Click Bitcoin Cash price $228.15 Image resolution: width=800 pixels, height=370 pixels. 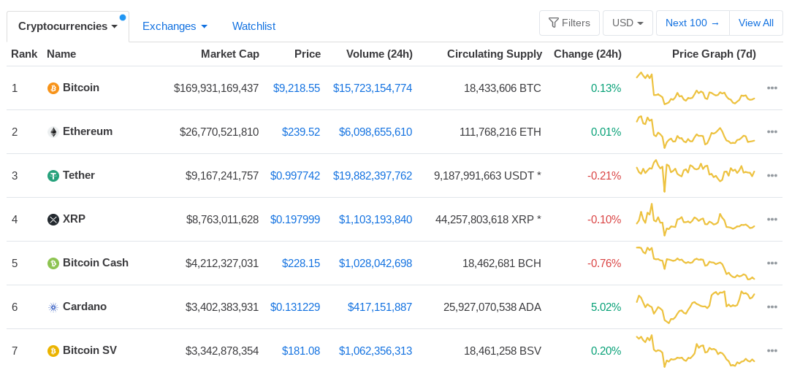[301, 264]
